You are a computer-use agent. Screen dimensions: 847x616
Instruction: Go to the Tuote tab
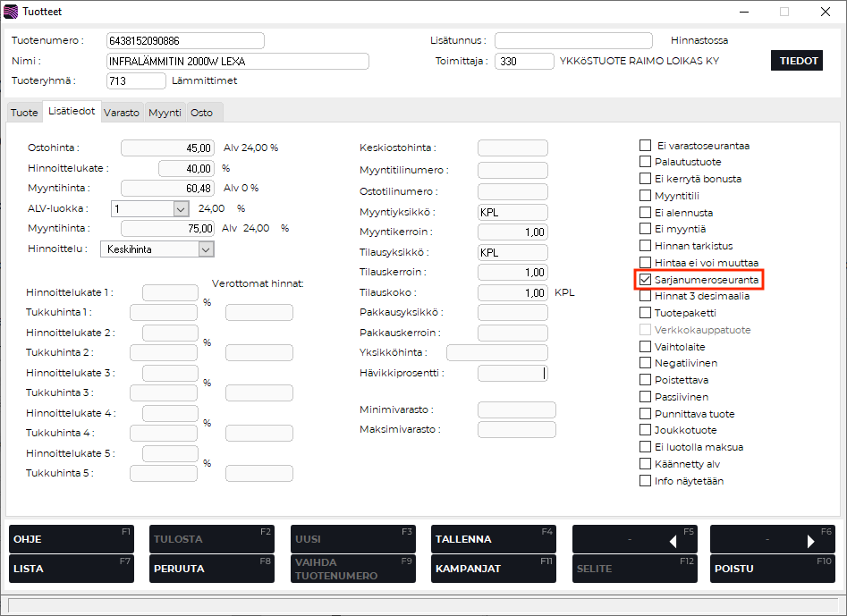[24, 113]
